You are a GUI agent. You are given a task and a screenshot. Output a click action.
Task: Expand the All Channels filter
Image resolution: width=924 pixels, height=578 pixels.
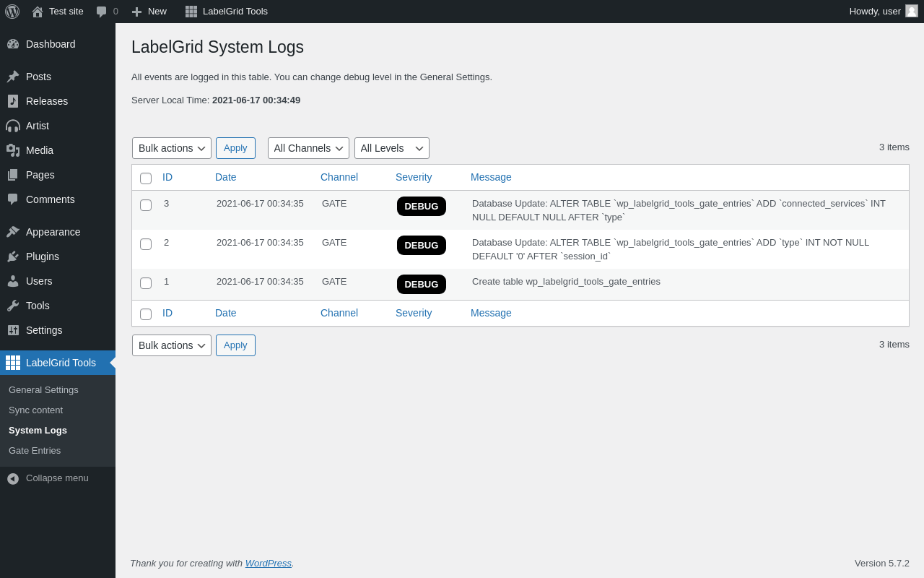308,148
